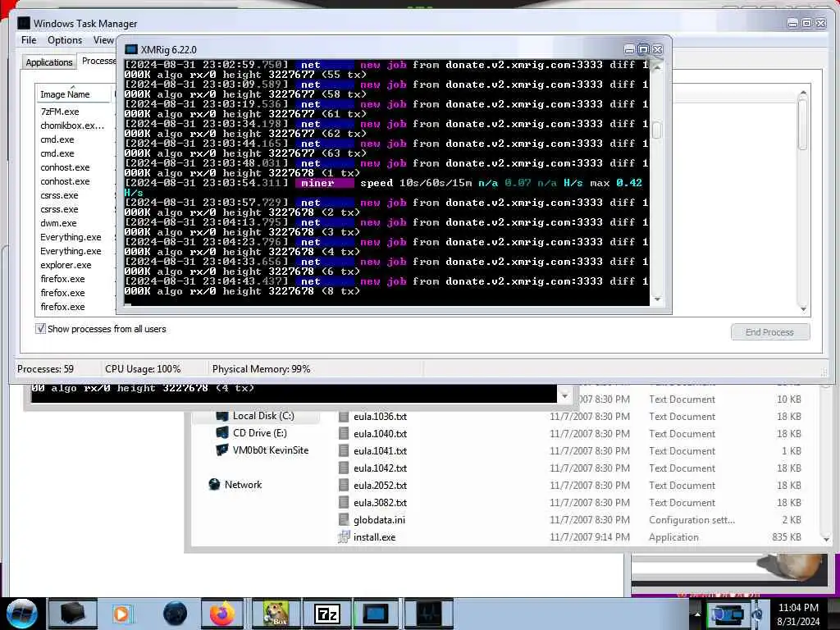840x630 pixels.
Task: Select the chomikbox.ex... process
Action: click(72, 126)
